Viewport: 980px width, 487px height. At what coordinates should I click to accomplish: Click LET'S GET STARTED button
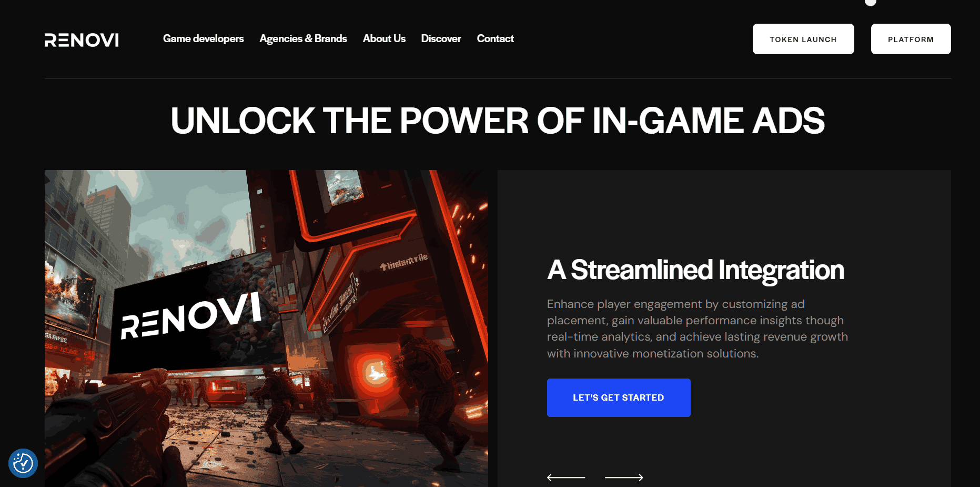pos(619,397)
